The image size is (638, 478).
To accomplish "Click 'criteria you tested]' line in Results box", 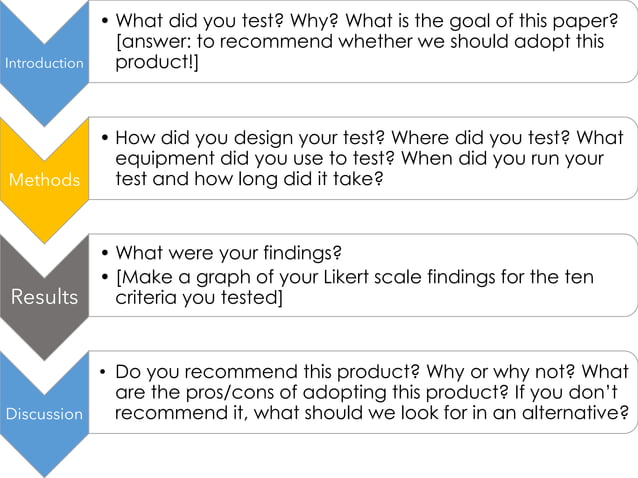I will pyautogui.click(x=199, y=297).
